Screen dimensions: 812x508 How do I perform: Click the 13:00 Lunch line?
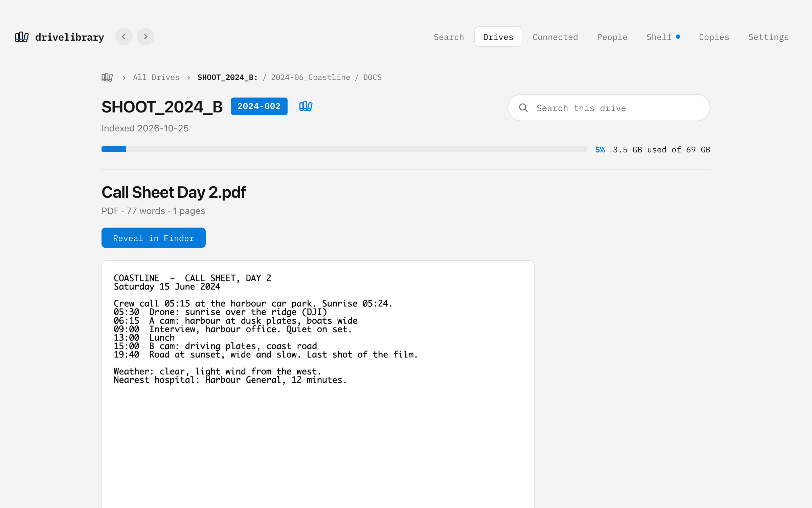[144, 338]
